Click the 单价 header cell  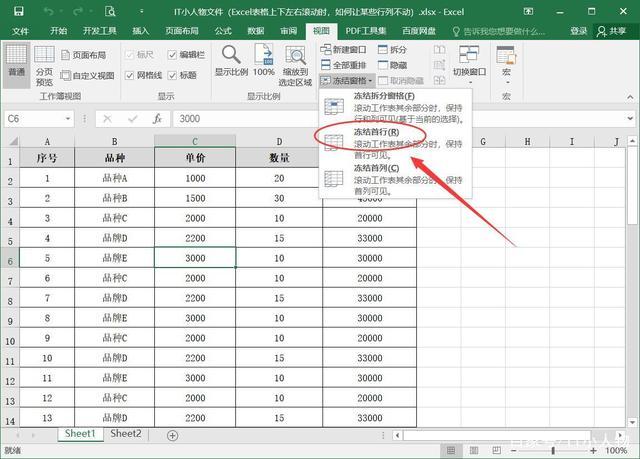click(195, 157)
